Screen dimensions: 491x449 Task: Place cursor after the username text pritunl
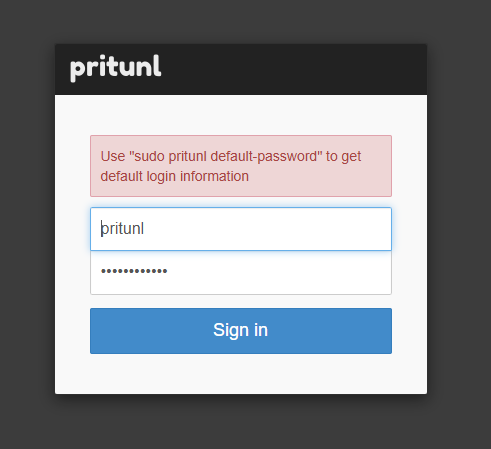144,229
